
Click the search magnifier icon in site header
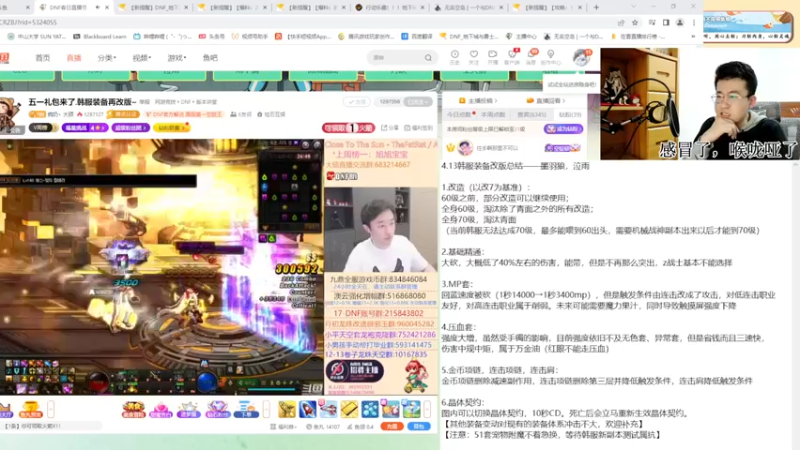(x=428, y=58)
